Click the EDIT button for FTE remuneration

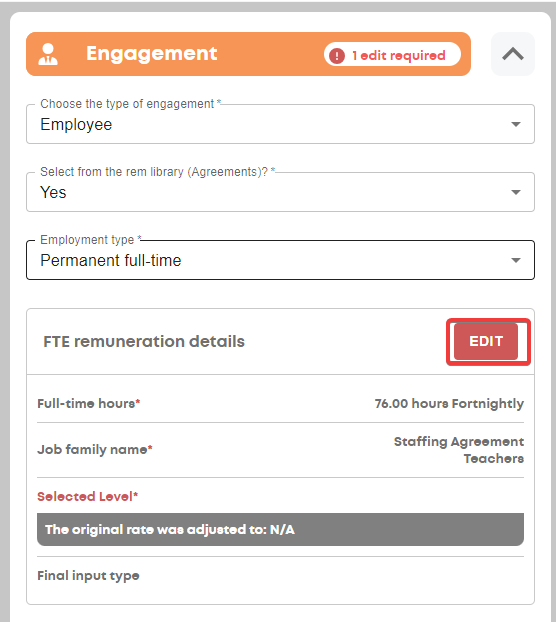(486, 341)
